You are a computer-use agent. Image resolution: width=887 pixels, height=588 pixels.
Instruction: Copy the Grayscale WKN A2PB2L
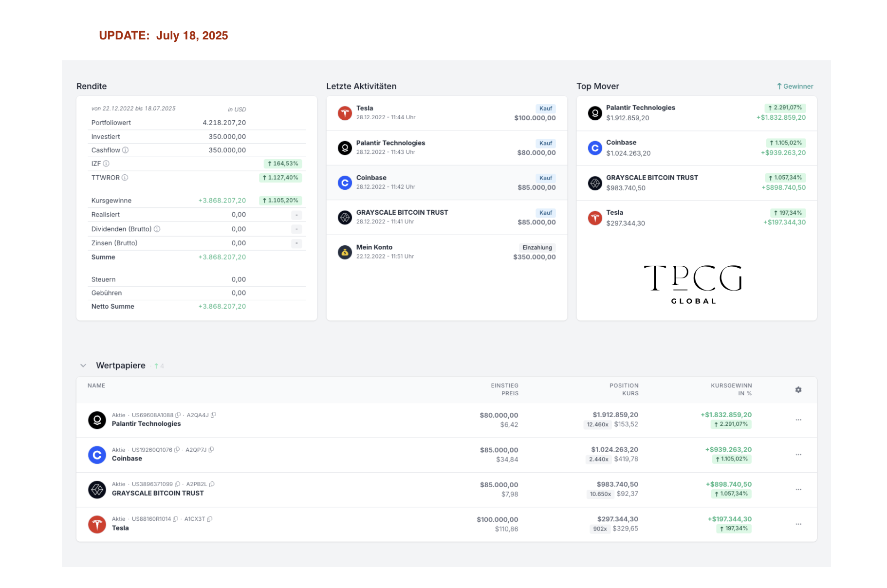tap(212, 484)
